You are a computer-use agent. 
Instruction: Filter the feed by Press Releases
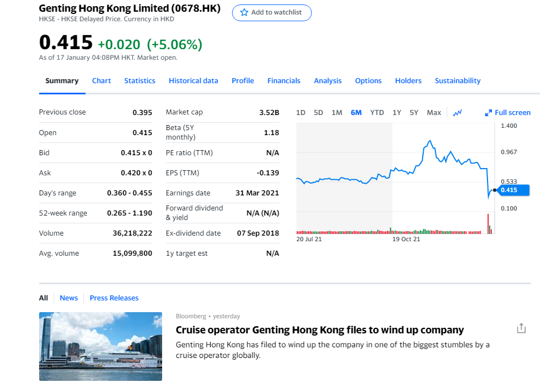(x=114, y=298)
